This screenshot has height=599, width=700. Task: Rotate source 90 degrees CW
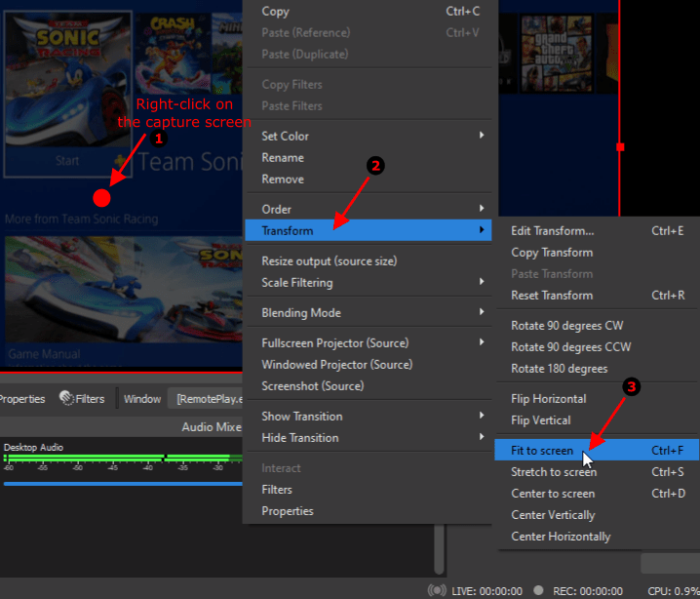pos(597,326)
